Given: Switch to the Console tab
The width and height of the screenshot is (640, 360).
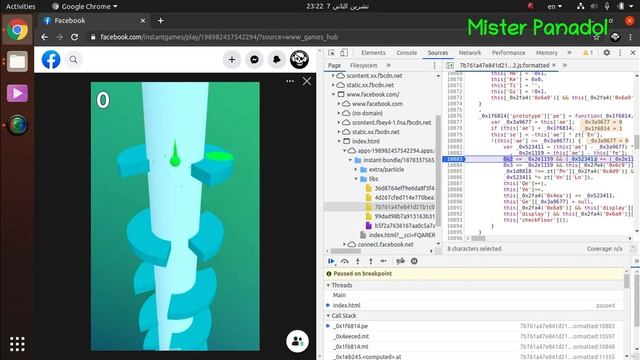Looking at the screenshot, I should click(407, 53).
